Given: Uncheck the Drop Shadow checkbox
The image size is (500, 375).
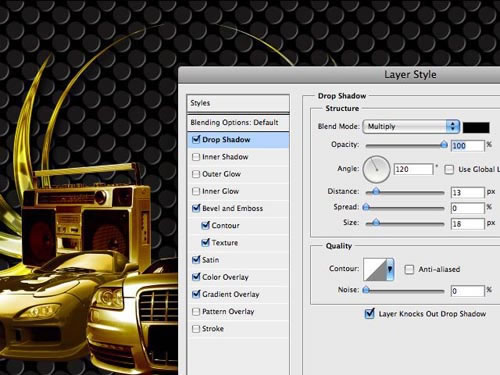Looking at the screenshot, I should (196, 140).
